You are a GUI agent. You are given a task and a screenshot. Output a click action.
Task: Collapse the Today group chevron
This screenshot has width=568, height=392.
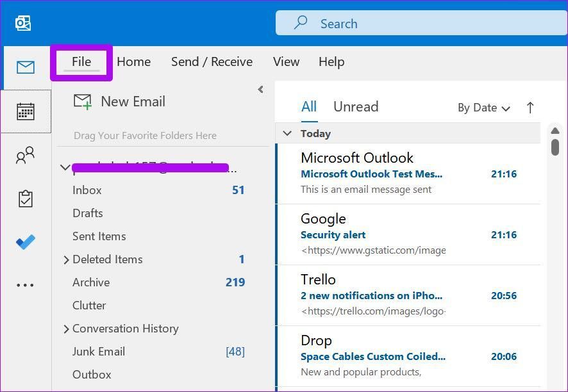[x=287, y=133]
